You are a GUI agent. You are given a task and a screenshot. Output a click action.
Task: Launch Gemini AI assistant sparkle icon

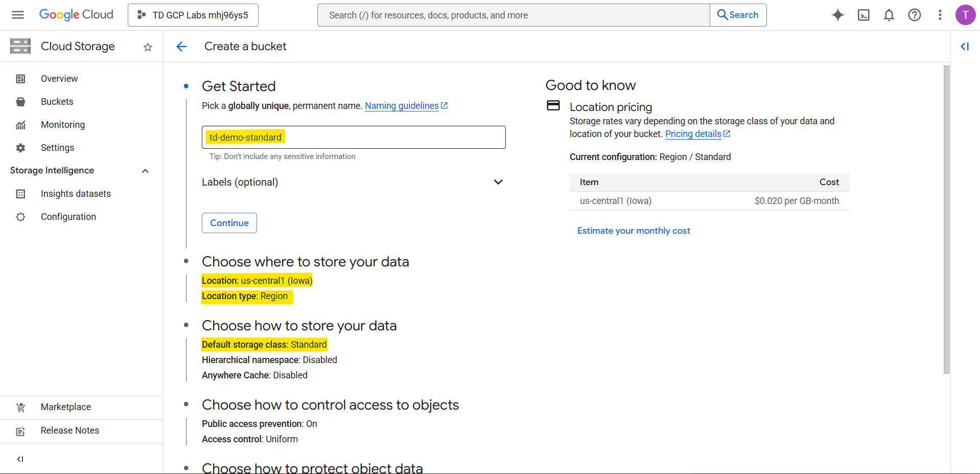point(837,15)
